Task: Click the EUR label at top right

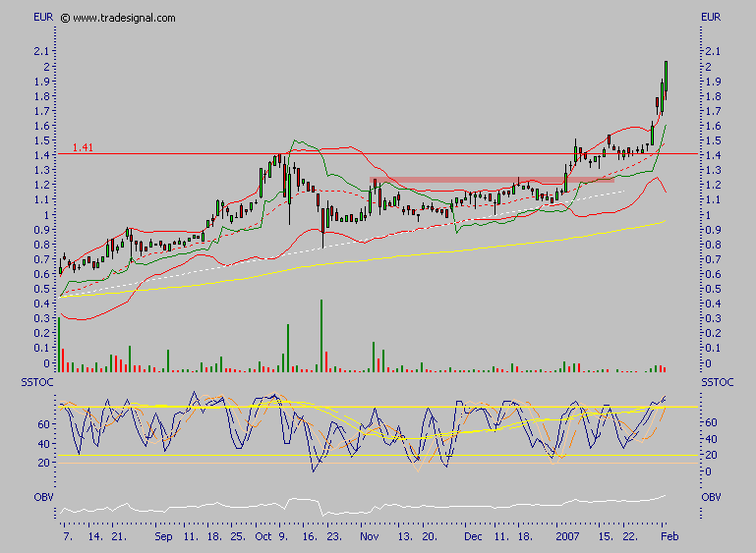Action: [710, 17]
